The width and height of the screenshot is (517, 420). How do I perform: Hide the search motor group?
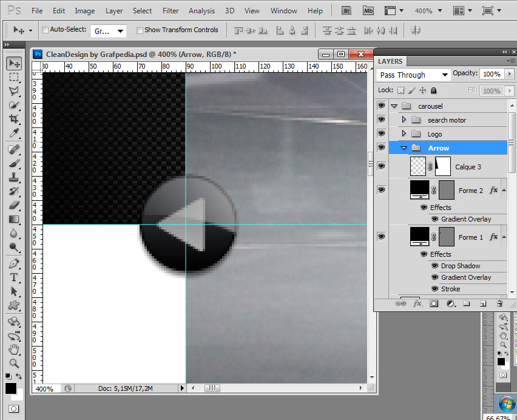point(381,120)
